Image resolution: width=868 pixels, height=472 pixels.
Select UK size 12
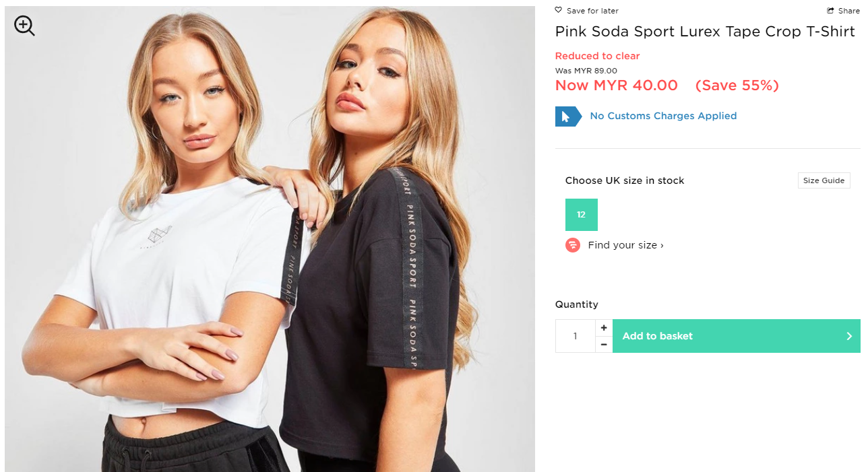(582, 215)
